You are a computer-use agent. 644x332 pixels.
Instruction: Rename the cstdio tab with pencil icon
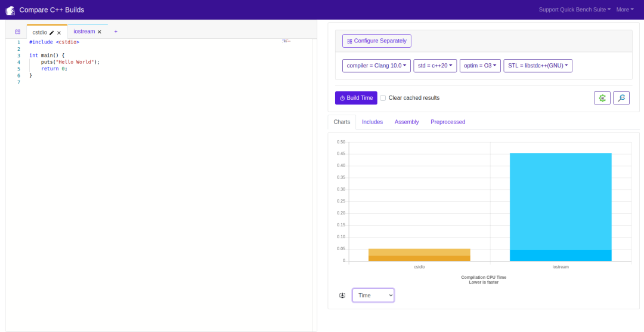point(52,33)
